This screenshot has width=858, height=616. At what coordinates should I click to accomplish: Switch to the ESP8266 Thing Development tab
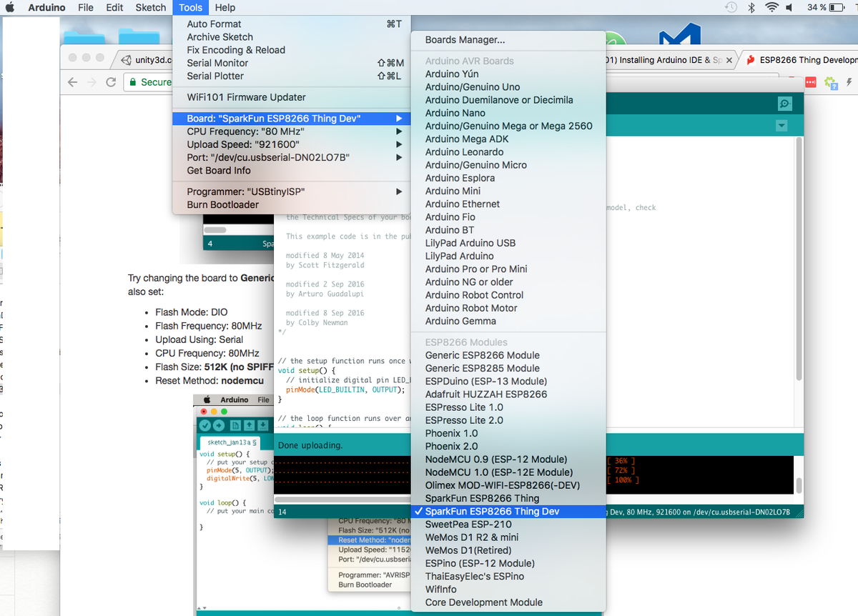pos(801,60)
